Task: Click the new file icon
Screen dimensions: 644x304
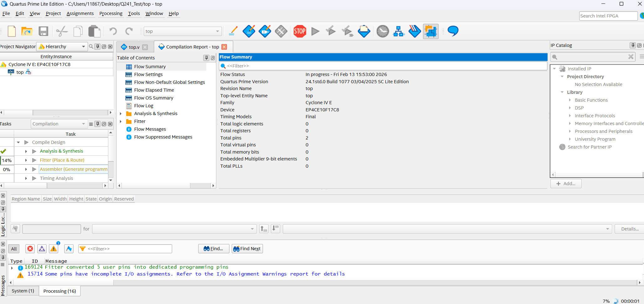Action: click(x=12, y=31)
